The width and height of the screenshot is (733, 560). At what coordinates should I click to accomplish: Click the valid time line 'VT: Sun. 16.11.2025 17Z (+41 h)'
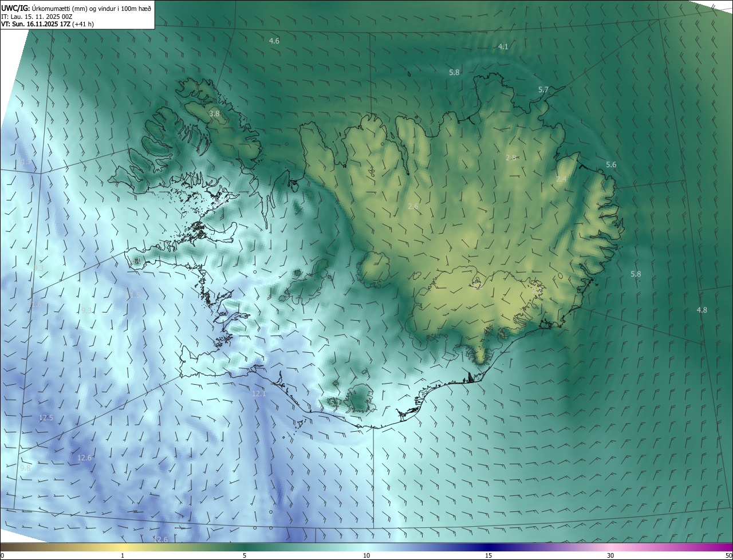pyautogui.click(x=48, y=24)
